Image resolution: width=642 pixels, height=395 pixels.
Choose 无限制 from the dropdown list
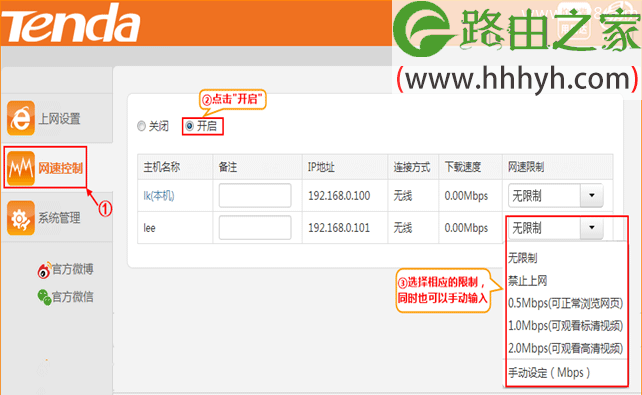[x=523, y=258]
